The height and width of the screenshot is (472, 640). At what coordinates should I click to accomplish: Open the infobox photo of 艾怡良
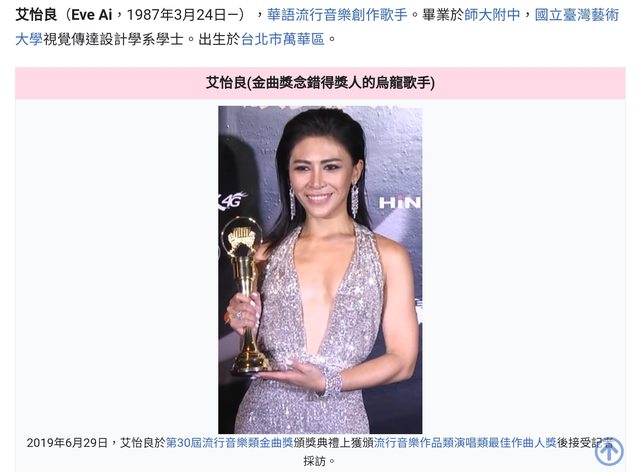coord(320,269)
